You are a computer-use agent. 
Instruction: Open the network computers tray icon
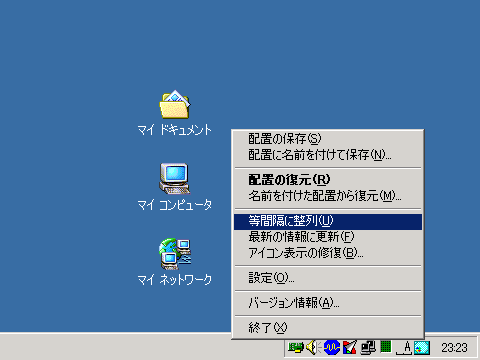point(368,348)
